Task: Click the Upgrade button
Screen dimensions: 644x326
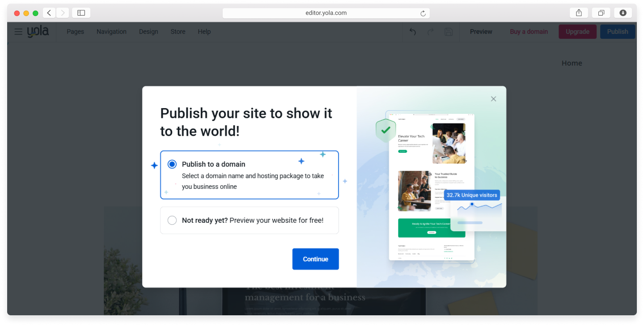Action: (577, 32)
